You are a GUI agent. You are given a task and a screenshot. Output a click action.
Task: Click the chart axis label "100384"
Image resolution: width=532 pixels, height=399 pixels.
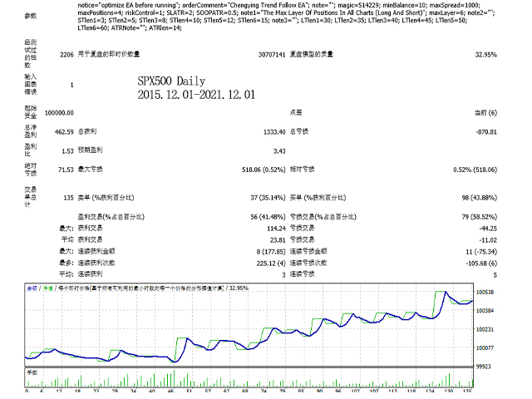(x=485, y=311)
